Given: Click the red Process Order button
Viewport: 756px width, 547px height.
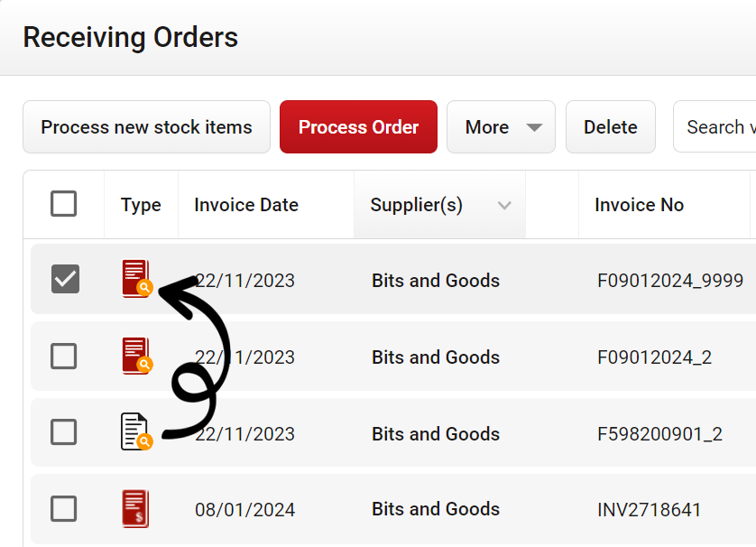Looking at the screenshot, I should (x=358, y=126).
